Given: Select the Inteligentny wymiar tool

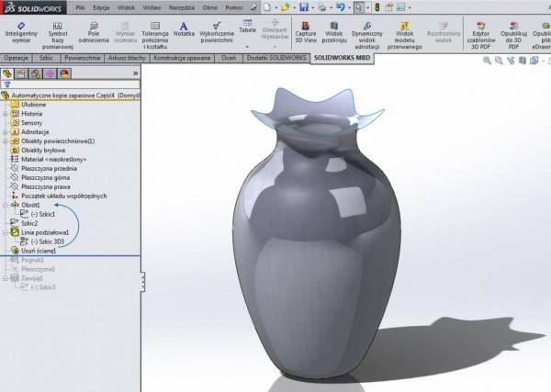Looking at the screenshot, I should click(x=21, y=31).
